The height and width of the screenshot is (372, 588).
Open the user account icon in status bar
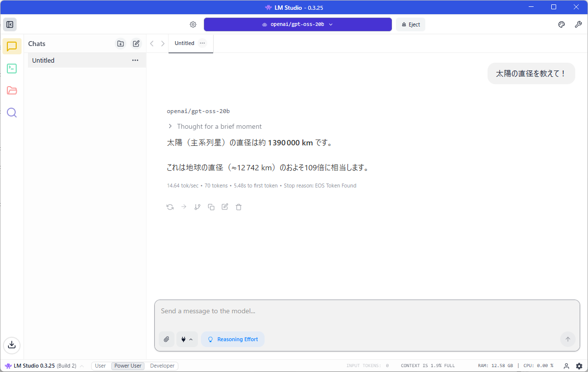pos(566,366)
